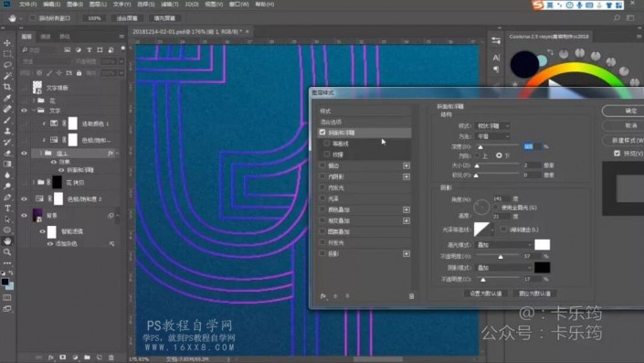Select the Hand tool in toolbox
This screenshot has height=363, width=644.
coord(7,241)
